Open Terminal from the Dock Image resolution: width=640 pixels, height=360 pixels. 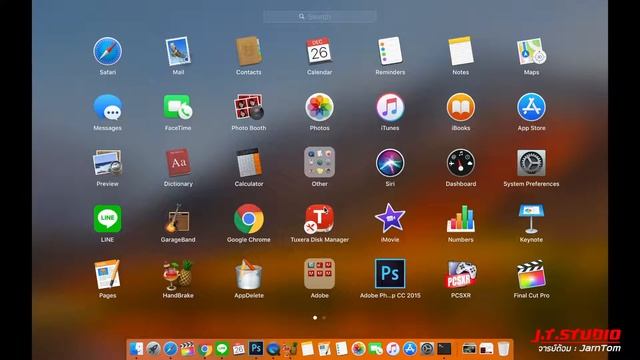pos(444,349)
